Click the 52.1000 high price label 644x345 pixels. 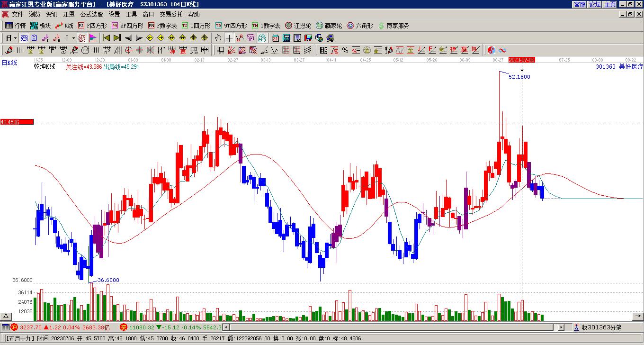(x=519, y=76)
